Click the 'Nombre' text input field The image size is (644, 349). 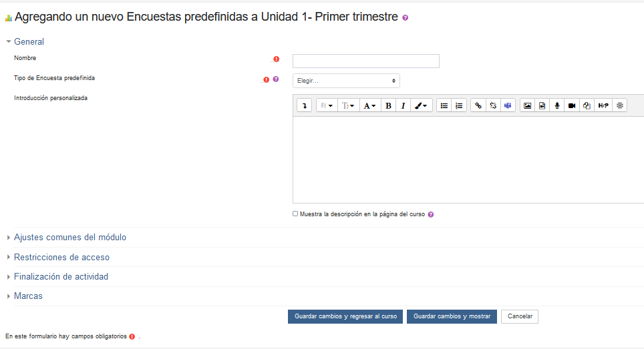point(365,61)
